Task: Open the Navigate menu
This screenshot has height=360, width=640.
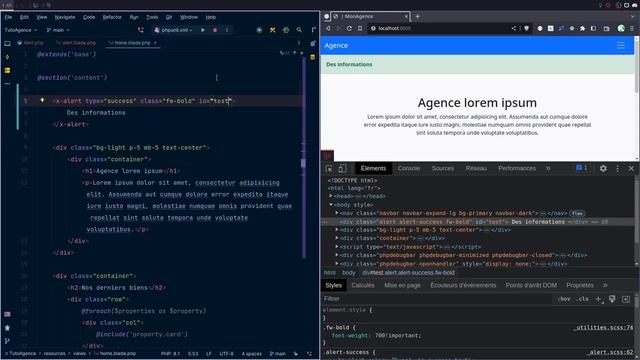Action: (65, 17)
